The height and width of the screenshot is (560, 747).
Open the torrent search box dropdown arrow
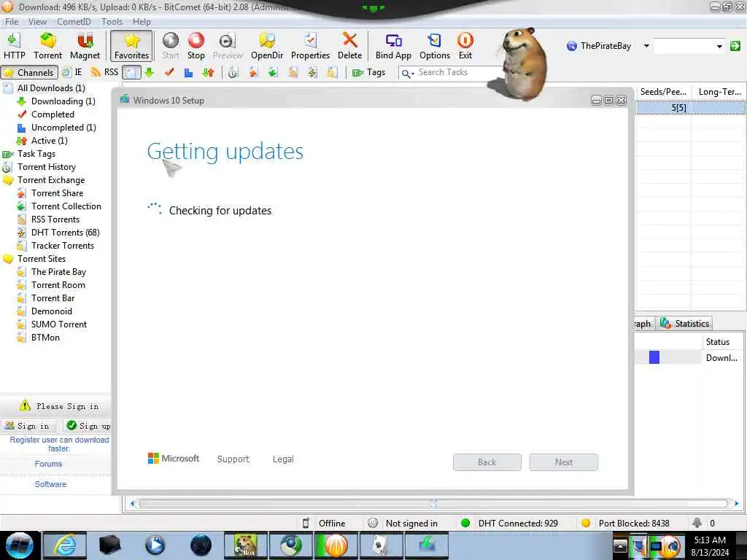719,46
